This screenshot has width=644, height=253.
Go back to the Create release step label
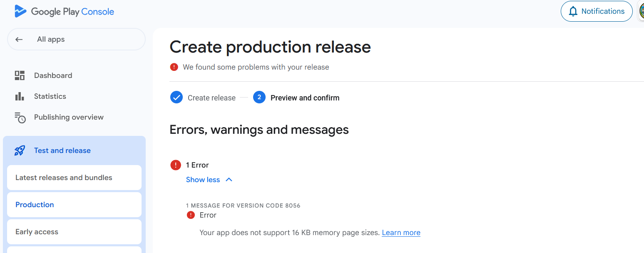[211, 98]
